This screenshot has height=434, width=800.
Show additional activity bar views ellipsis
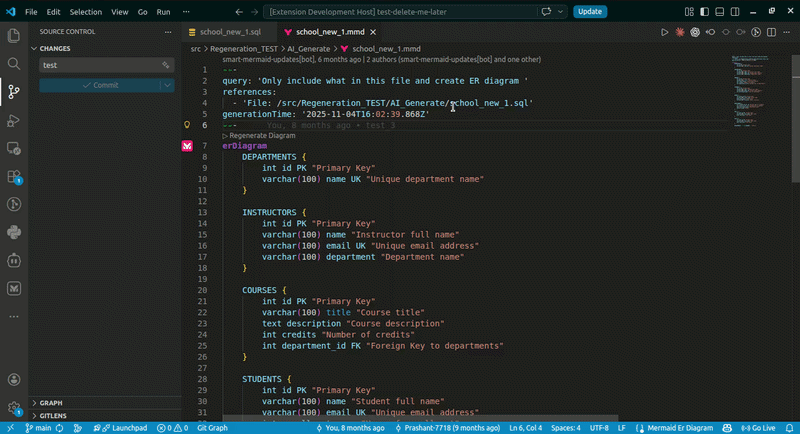coord(14,317)
